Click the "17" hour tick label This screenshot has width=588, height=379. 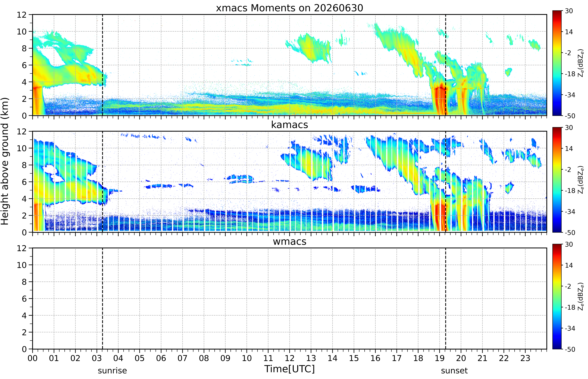click(x=397, y=358)
